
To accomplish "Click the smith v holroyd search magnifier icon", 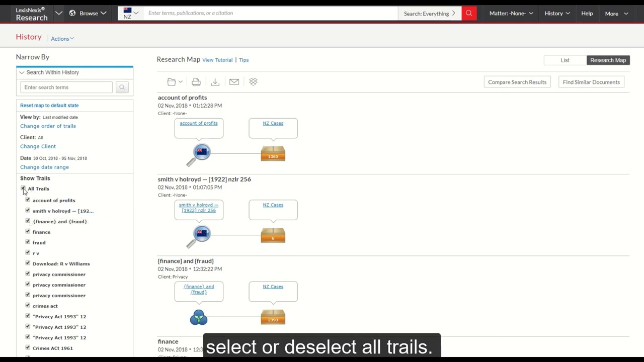I will coord(199,236).
